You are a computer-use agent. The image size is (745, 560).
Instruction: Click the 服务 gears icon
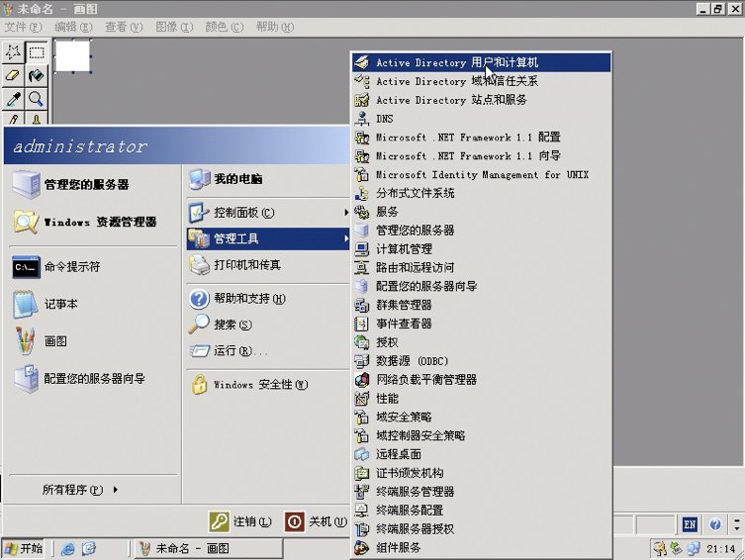coord(361,212)
